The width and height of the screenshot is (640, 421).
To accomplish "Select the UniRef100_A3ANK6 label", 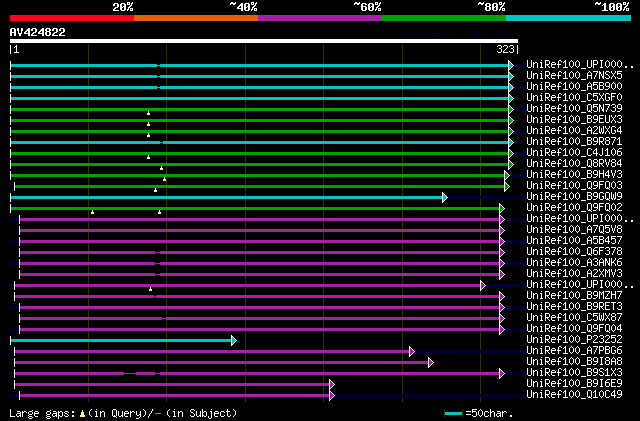I will pos(574,263).
